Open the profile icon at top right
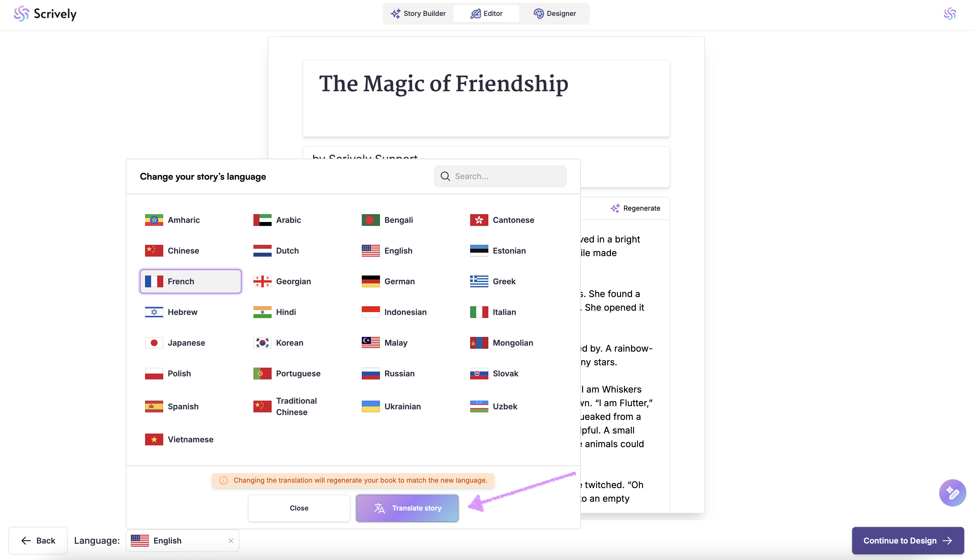The image size is (975, 560). (x=949, y=14)
